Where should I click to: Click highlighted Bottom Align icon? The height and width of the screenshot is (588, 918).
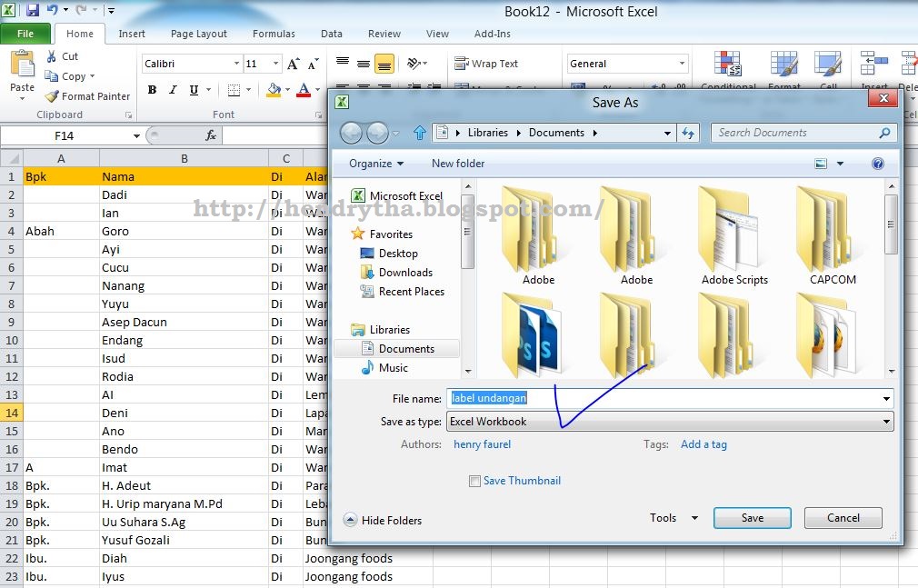point(384,64)
